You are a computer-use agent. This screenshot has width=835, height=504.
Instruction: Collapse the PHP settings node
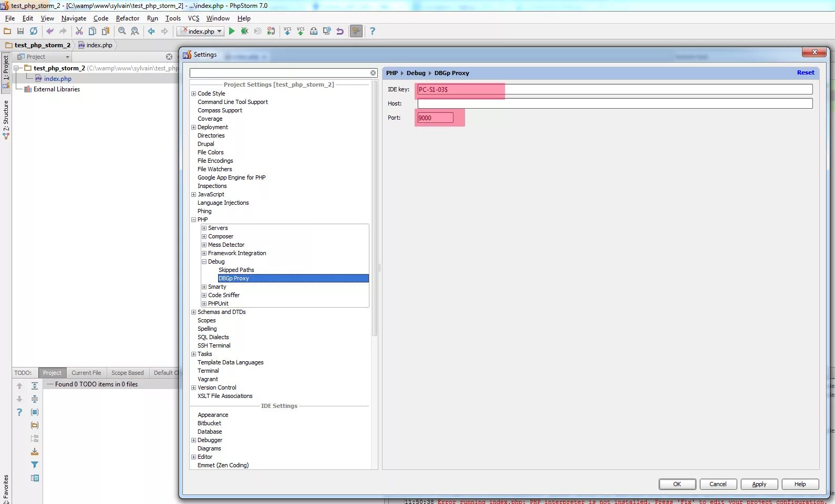pyautogui.click(x=193, y=219)
